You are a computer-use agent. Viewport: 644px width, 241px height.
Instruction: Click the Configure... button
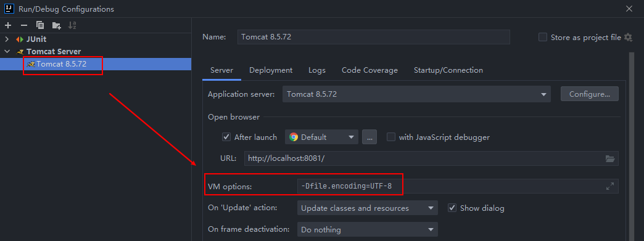[590, 94]
